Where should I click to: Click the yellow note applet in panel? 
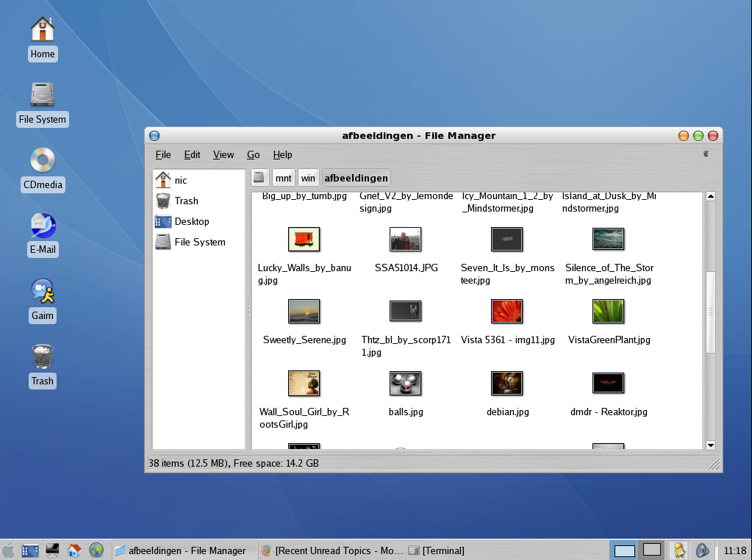pyautogui.click(x=678, y=550)
